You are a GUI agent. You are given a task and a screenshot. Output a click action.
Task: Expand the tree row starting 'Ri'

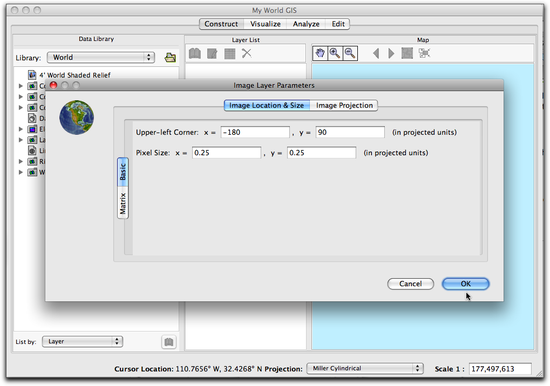[20, 161]
